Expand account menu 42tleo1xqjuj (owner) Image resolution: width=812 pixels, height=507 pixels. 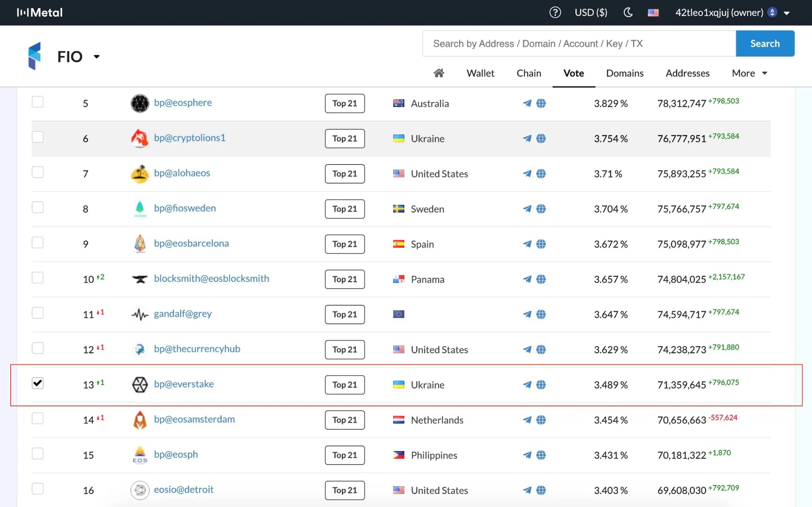[x=733, y=13]
